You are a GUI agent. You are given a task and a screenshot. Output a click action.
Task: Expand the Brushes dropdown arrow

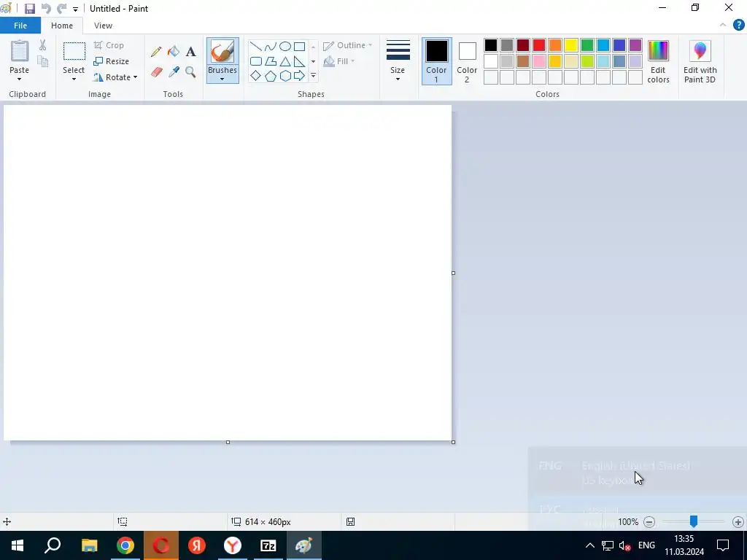tap(222, 79)
